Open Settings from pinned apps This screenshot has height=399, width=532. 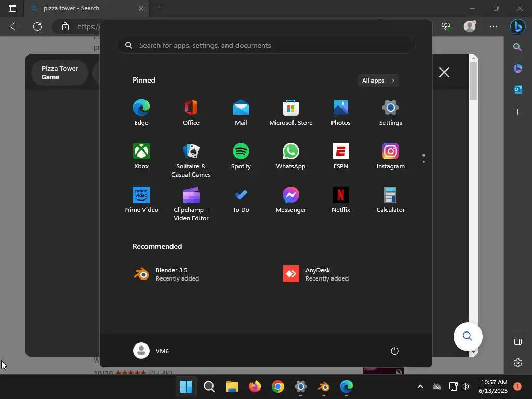pos(391,112)
